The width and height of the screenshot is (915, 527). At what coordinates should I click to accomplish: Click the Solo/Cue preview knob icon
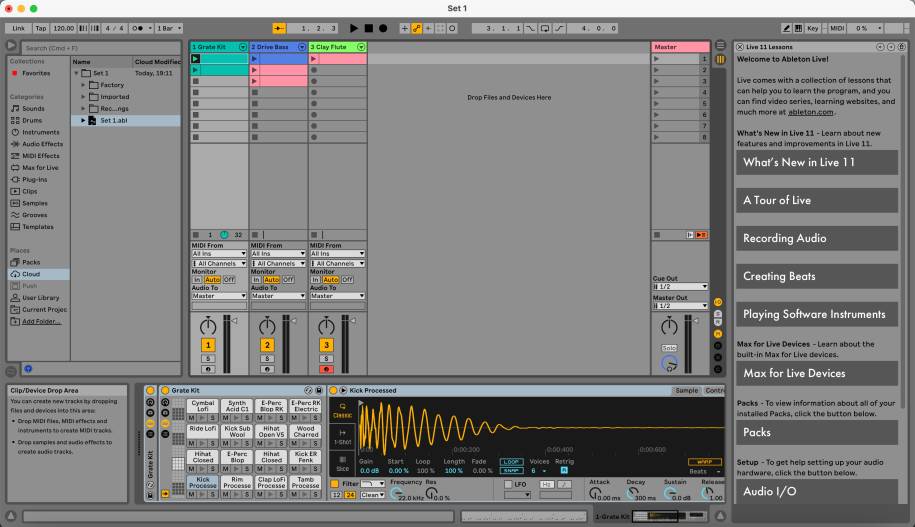click(x=670, y=364)
